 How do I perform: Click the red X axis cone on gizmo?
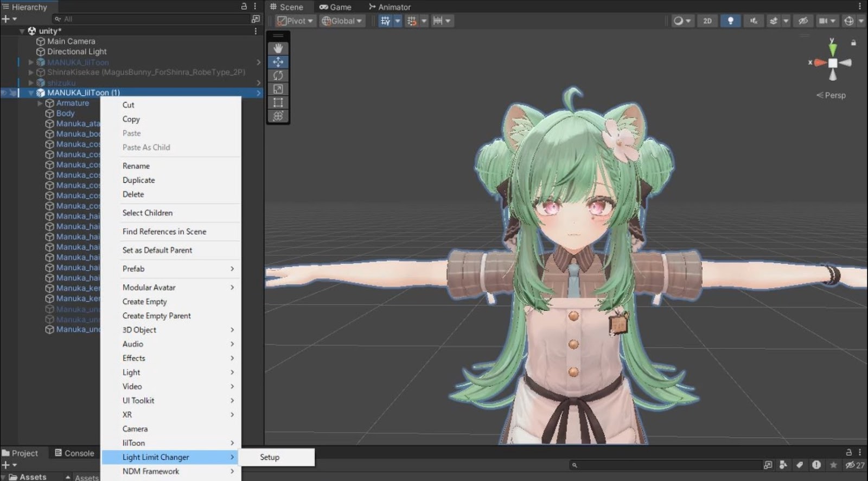coord(820,63)
